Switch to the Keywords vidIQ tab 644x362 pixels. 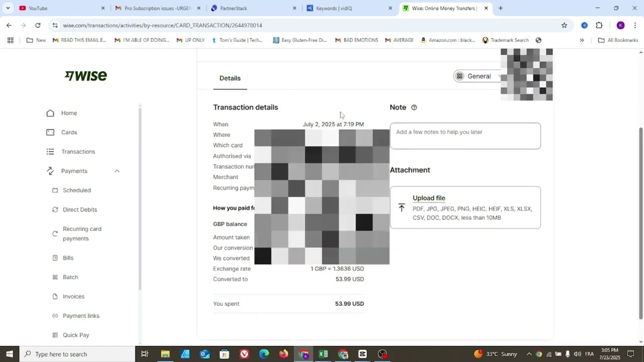coord(349,8)
